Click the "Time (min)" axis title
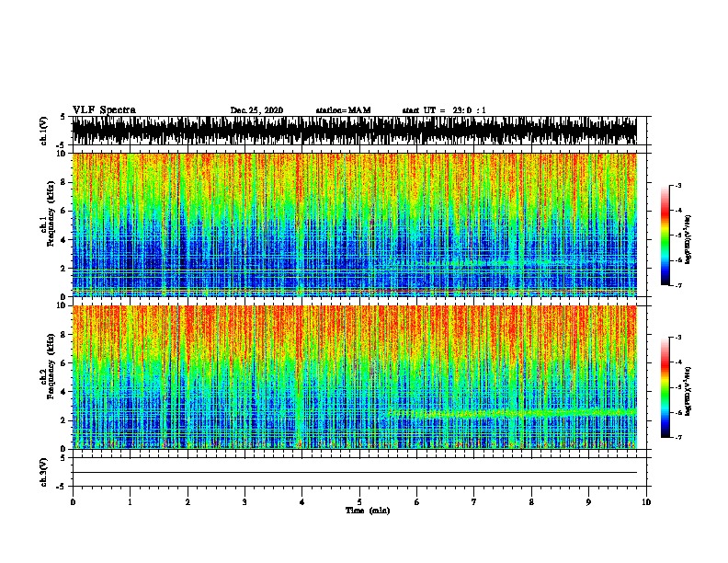 tap(368, 511)
